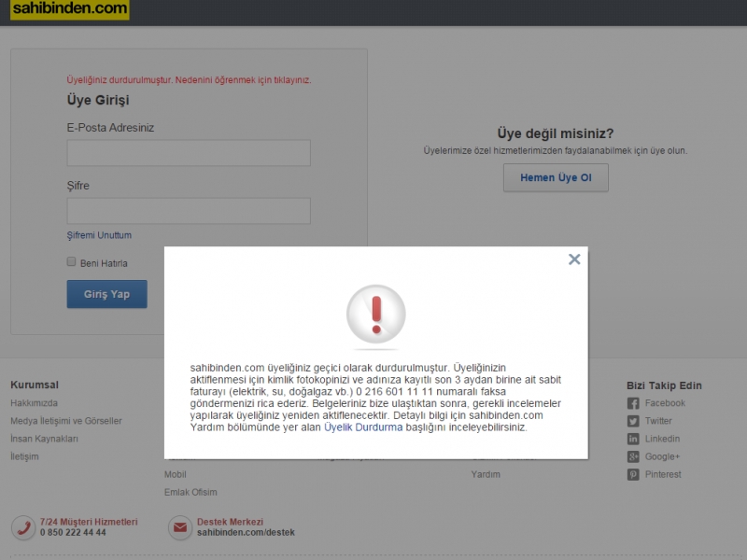Open the Şifremi Unuttum link
Viewport: 747px width, 560px height.
pyautogui.click(x=99, y=235)
